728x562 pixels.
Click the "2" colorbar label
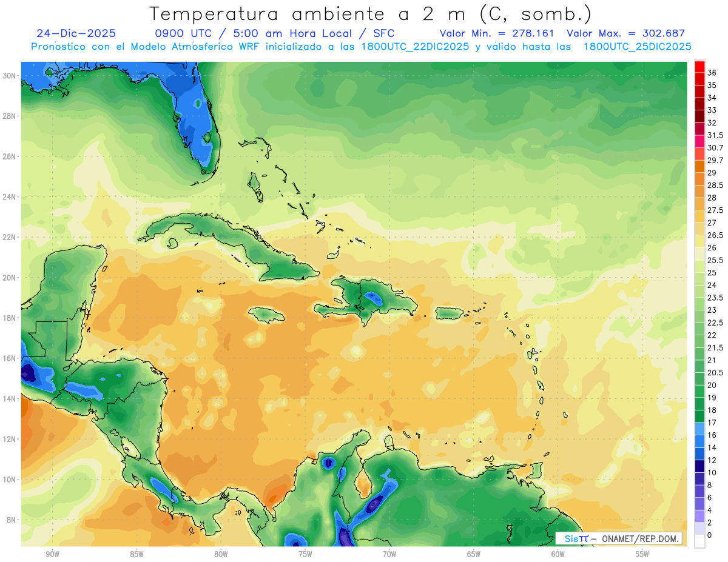click(x=710, y=523)
